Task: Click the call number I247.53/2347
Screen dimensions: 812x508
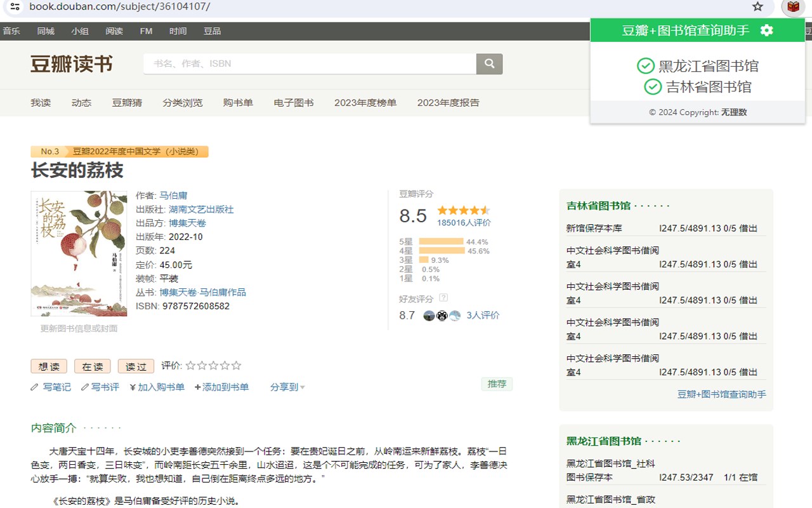Action: (x=686, y=478)
